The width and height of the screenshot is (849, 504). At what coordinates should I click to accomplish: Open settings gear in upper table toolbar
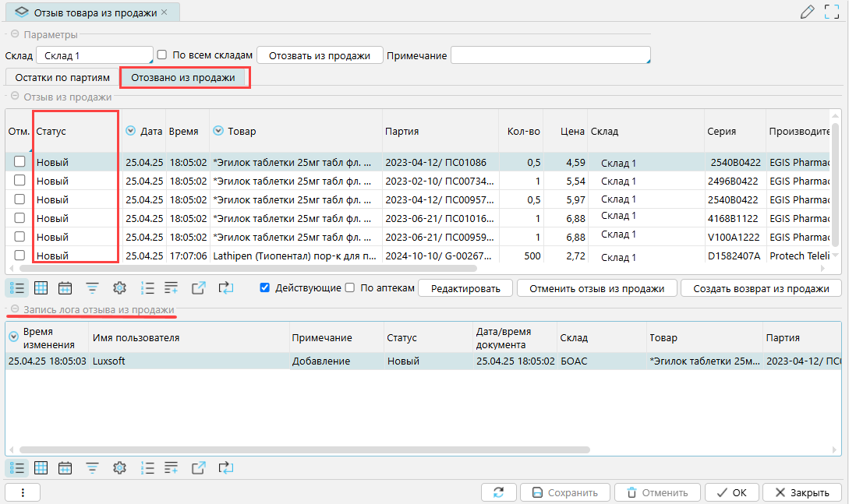pos(119,287)
